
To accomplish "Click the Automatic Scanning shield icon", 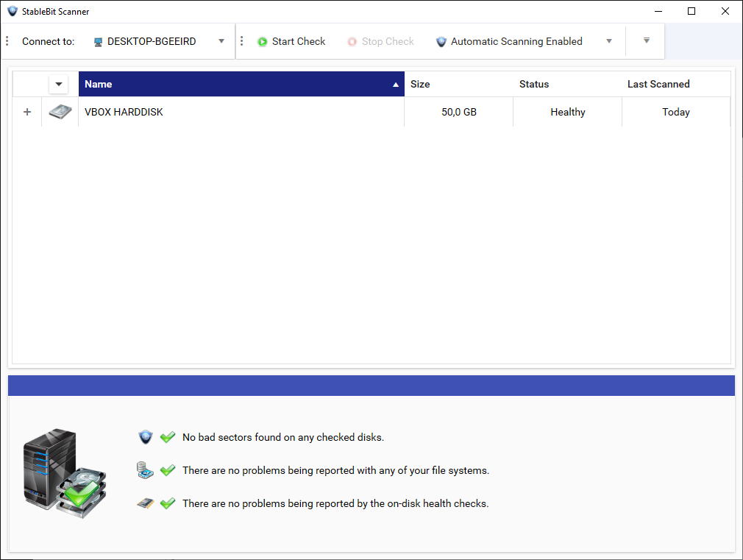I will [441, 42].
